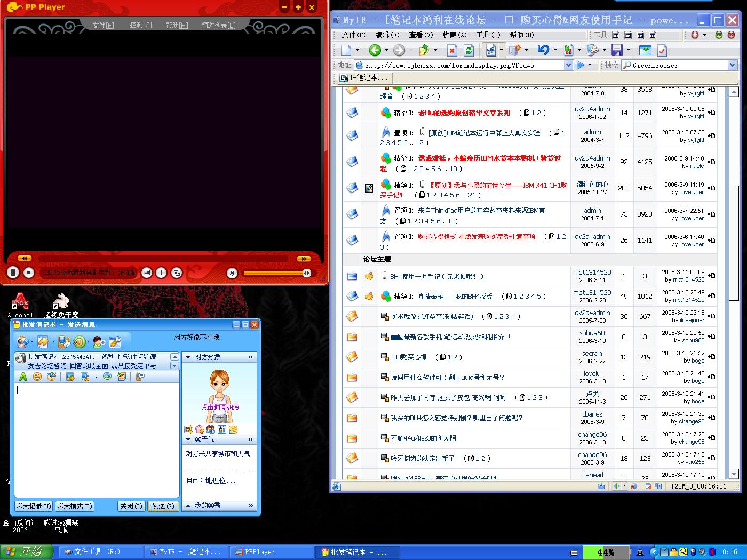Stop the video in PP Player

29,273
